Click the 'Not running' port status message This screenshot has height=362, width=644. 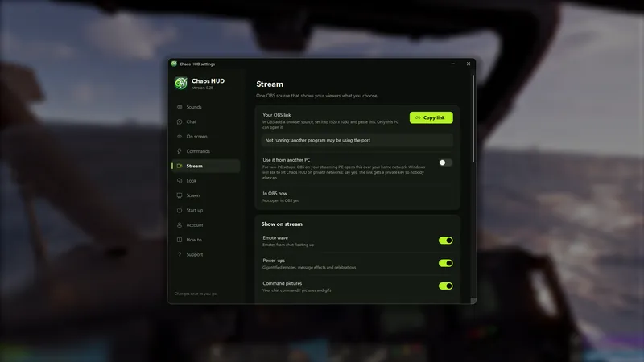tap(318, 140)
